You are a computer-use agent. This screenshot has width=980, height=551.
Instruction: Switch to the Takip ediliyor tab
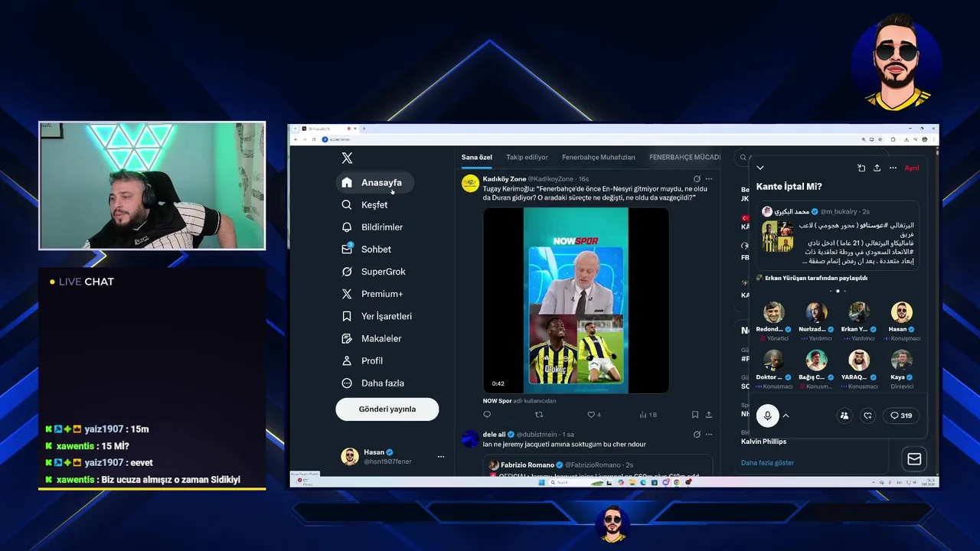coord(527,157)
